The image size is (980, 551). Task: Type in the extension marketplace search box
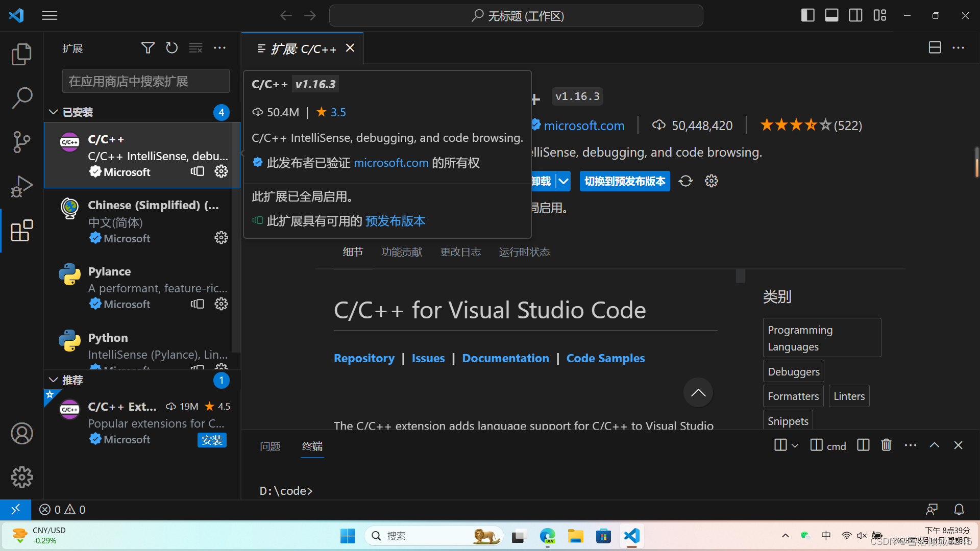click(x=145, y=81)
